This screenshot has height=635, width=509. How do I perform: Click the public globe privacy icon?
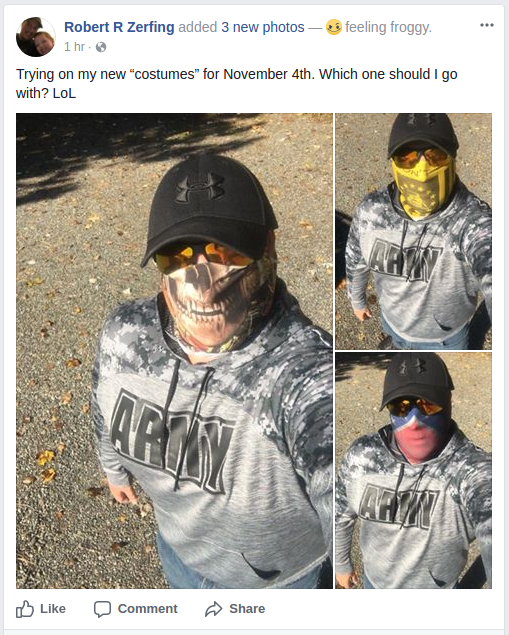coord(101,47)
